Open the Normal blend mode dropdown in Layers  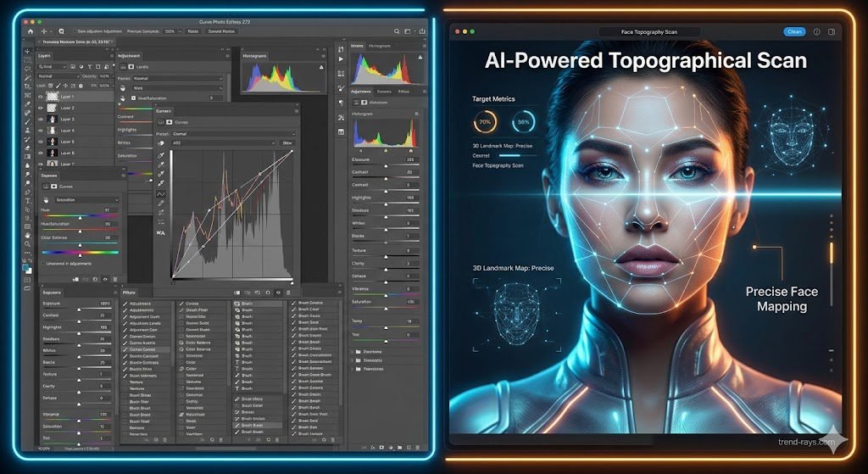pos(58,75)
